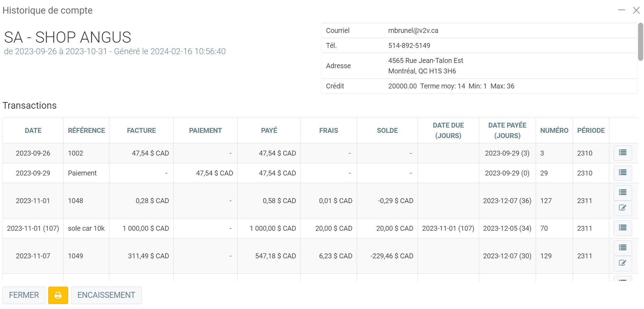Image resolution: width=644 pixels, height=309 pixels.
Task: Sort by the DATE column header
Action: (33, 130)
